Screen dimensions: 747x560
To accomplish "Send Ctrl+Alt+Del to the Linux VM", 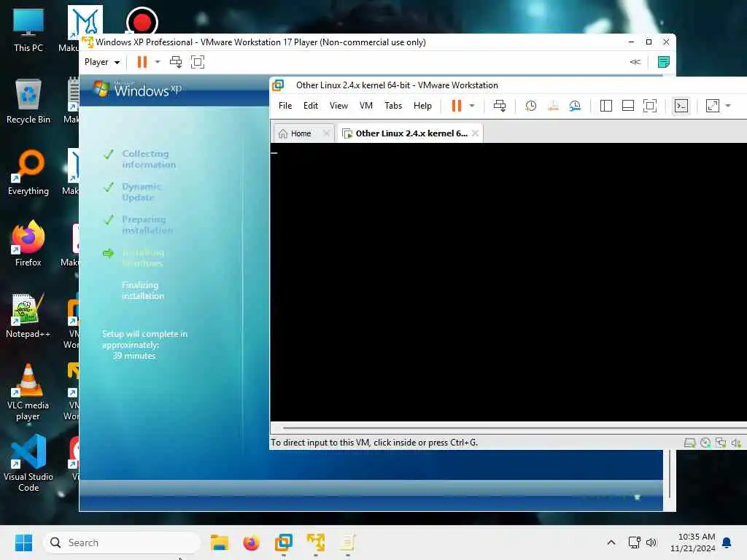I will click(500, 106).
